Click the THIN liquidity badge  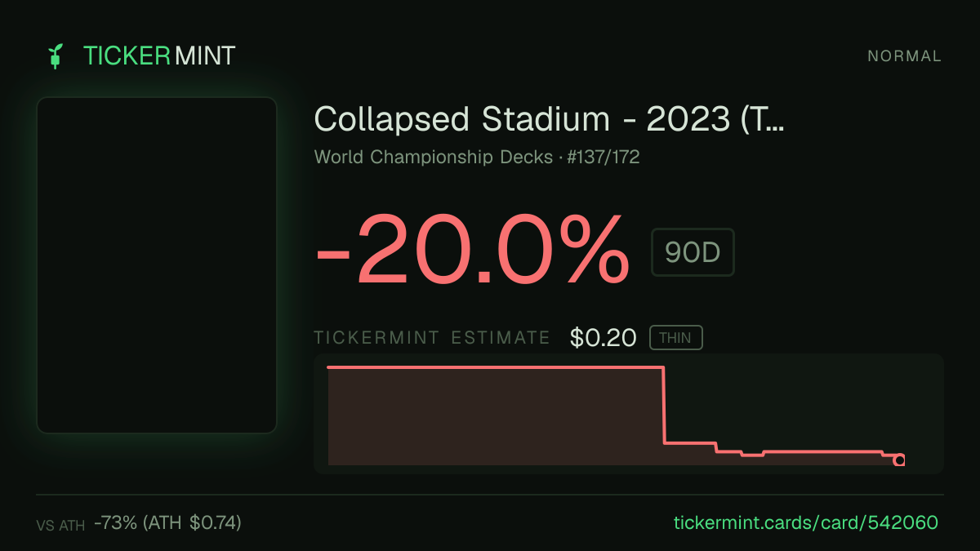click(675, 338)
